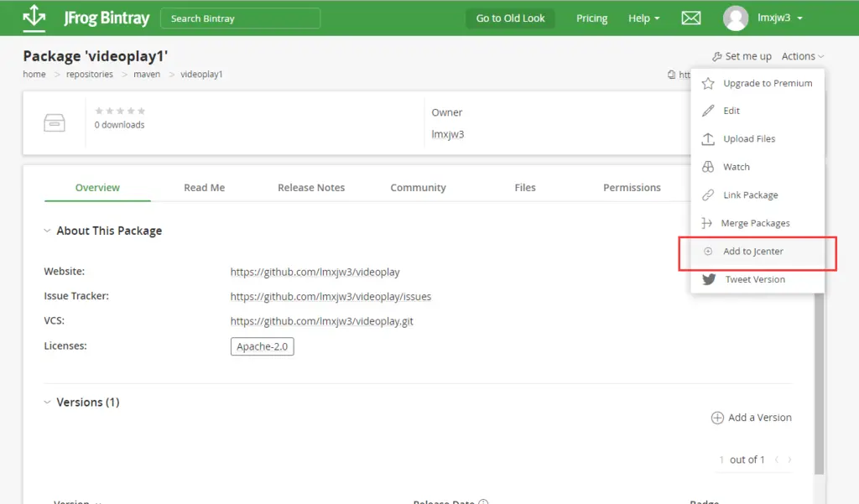Open the Help dropdown menu
This screenshot has height=504, width=859.
643,18
